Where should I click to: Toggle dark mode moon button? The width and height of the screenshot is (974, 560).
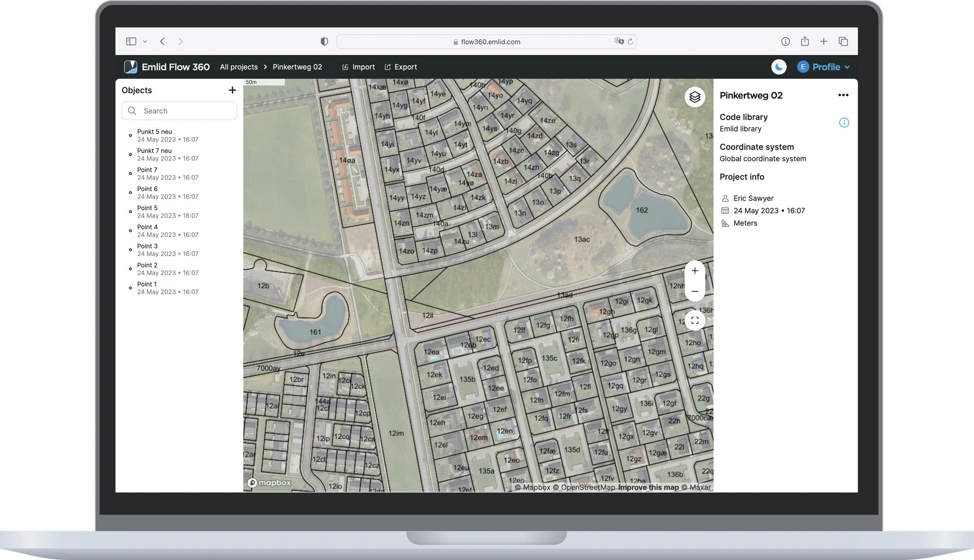[779, 67]
